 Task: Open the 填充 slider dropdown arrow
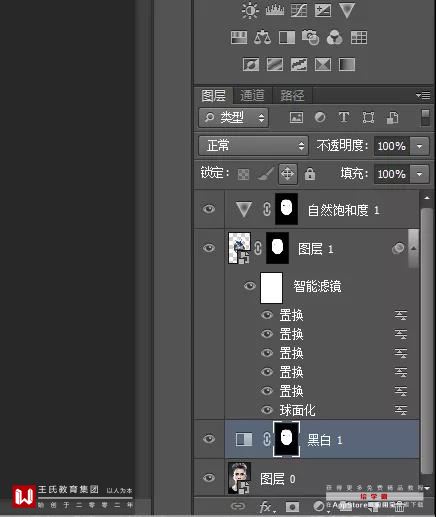click(419, 174)
